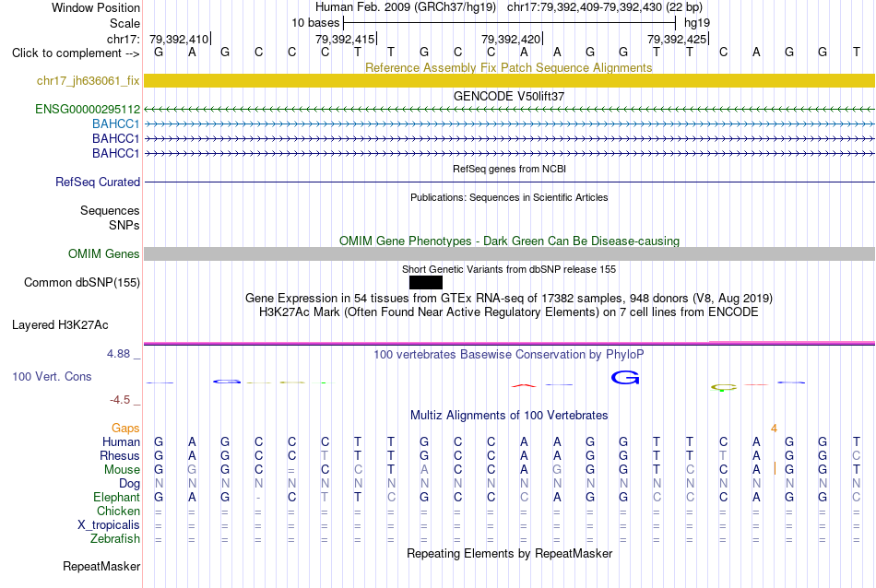
Task: Click the 'chr17:79,392,409-79,392,430 (22 bp)' position text
Action: pos(605,7)
